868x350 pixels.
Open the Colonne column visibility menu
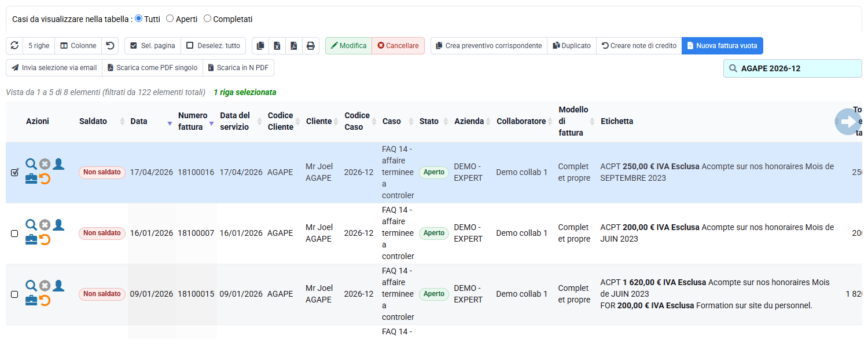(x=78, y=46)
